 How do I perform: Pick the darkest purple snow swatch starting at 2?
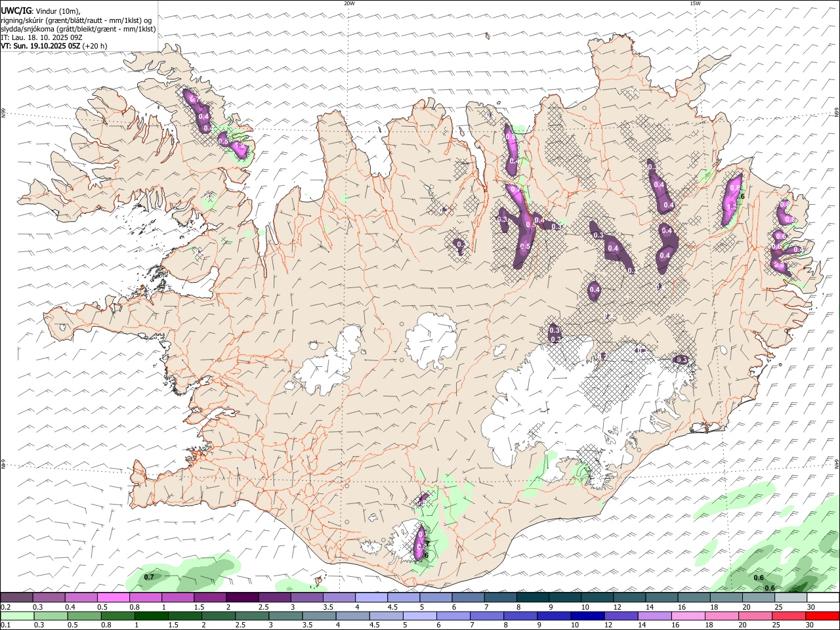point(242,597)
